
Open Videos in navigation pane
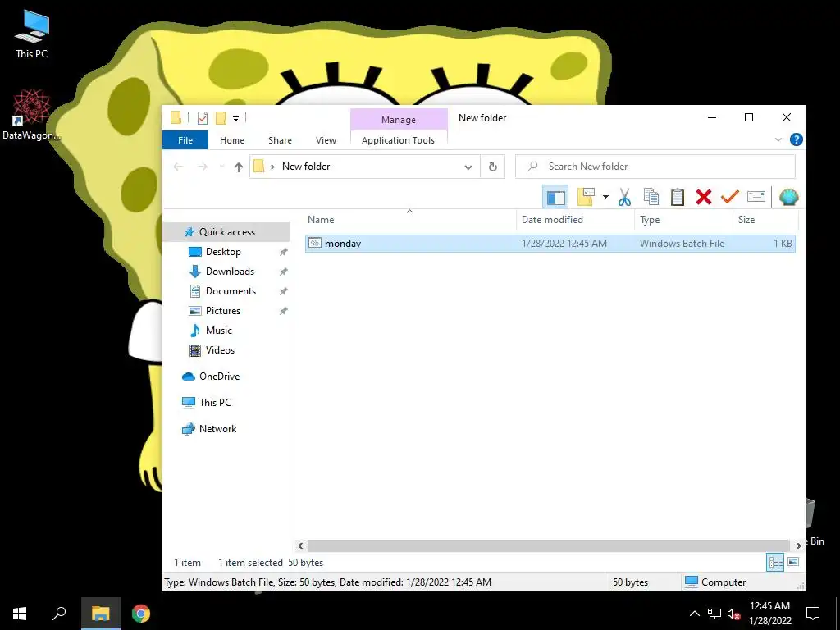(220, 350)
